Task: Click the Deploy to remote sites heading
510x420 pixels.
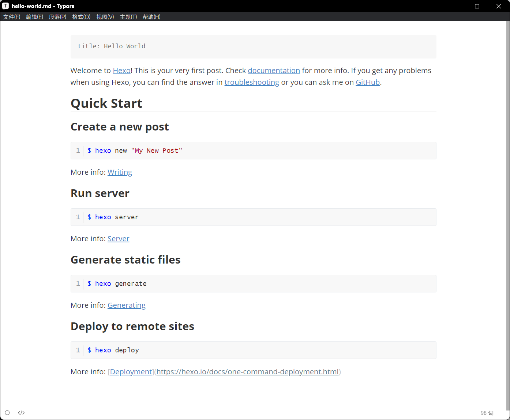Action: (x=132, y=326)
